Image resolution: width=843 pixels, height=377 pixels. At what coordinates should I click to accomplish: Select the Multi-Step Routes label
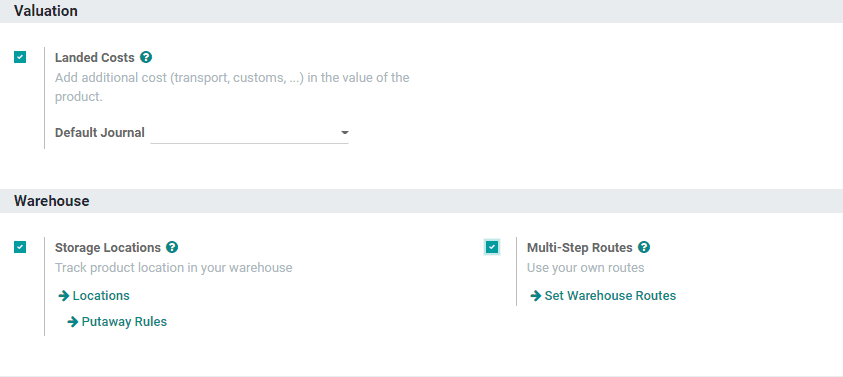click(580, 248)
